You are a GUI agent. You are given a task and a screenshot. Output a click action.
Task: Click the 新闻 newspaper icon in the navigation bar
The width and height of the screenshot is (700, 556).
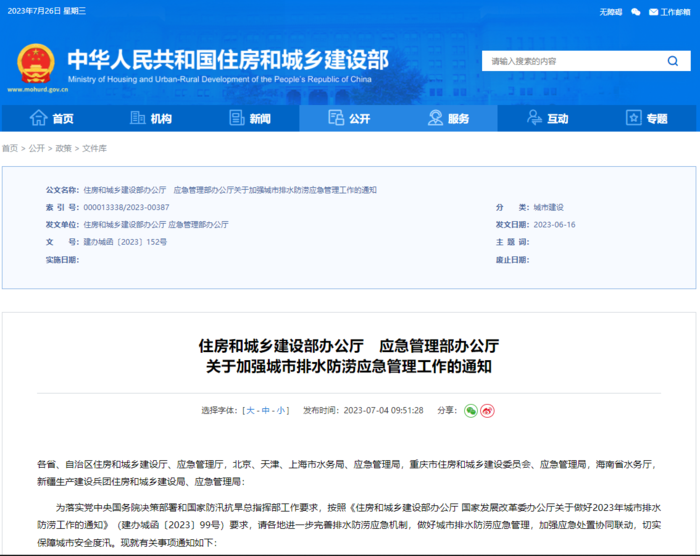tap(237, 118)
